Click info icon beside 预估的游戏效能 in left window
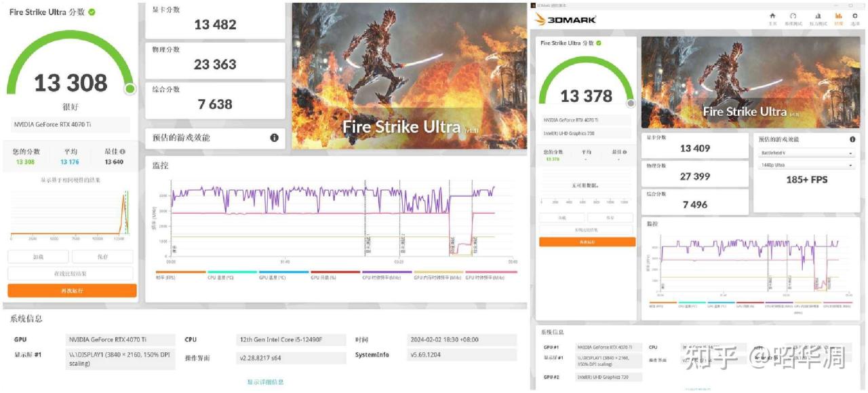 click(x=275, y=138)
